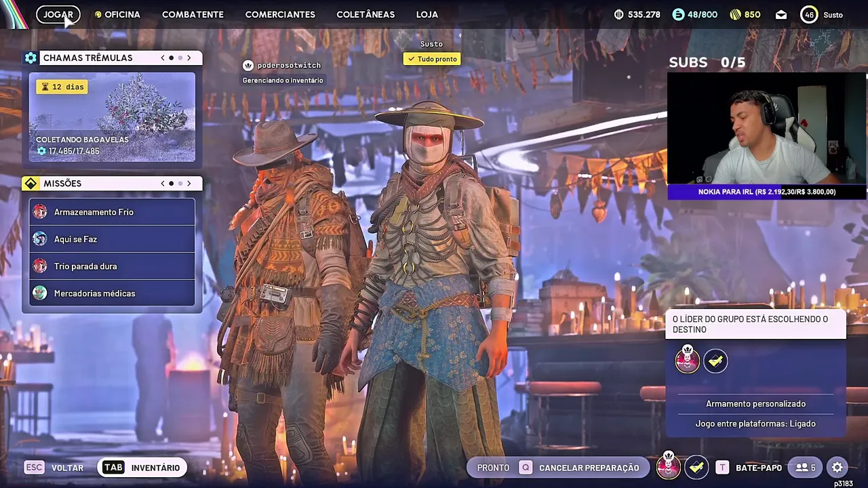Screen dimensions: 868x488
Task: Switch to the COMBATENTE tab
Action: [193, 14]
